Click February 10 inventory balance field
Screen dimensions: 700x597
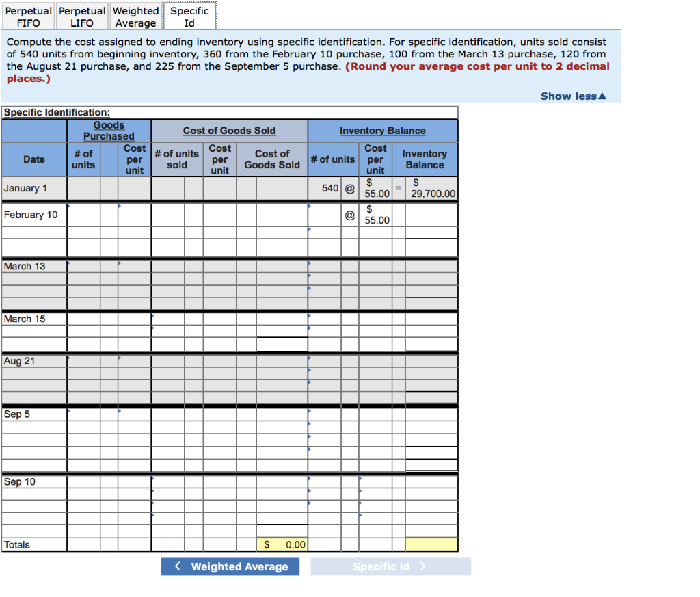(x=431, y=215)
